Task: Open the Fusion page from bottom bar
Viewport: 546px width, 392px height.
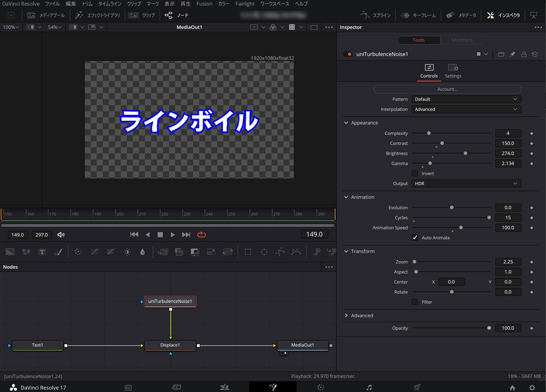Action: point(272,387)
